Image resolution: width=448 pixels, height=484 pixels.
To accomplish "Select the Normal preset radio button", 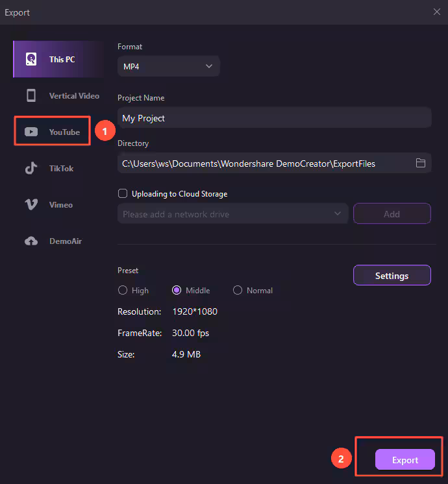I will tap(238, 291).
